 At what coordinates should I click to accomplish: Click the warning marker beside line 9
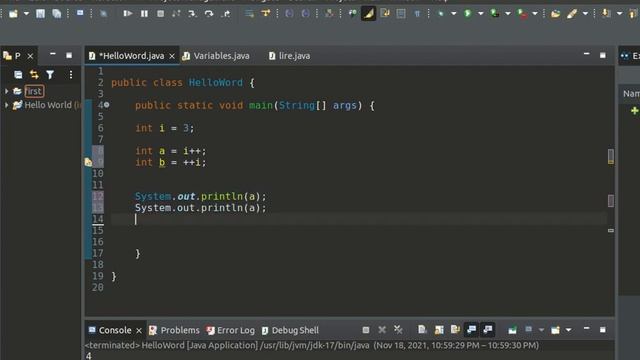88,162
